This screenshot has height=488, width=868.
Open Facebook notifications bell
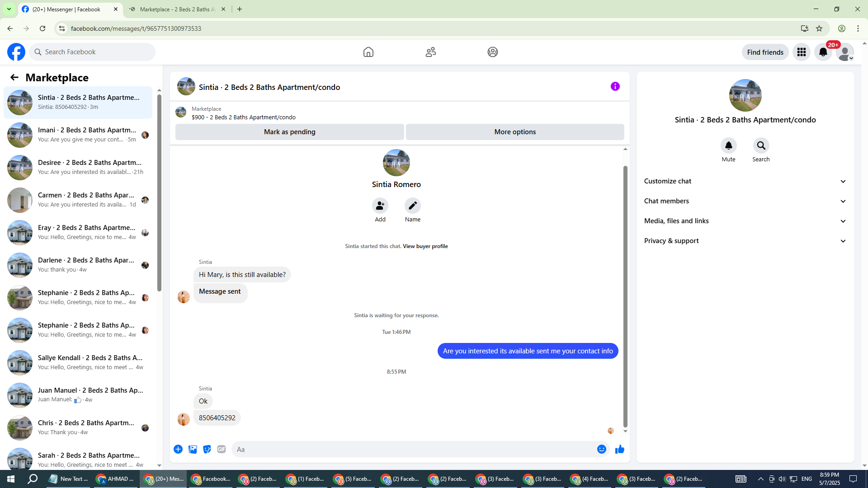(823, 52)
